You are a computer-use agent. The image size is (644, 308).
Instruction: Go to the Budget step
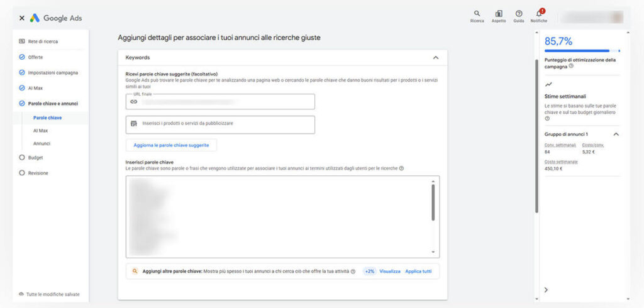tap(35, 158)
